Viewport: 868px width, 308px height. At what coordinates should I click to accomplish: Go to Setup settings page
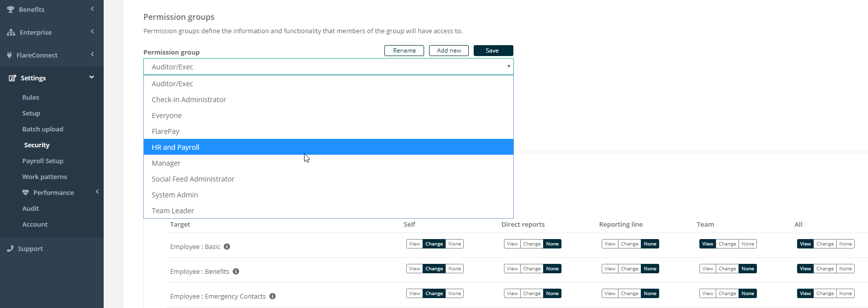coord(31,114)
